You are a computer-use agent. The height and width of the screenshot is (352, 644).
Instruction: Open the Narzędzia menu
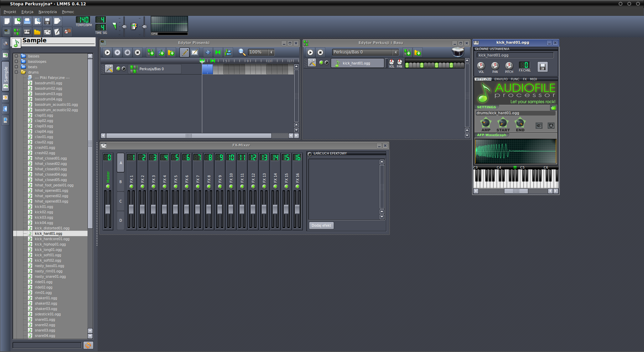coord(48,12)
